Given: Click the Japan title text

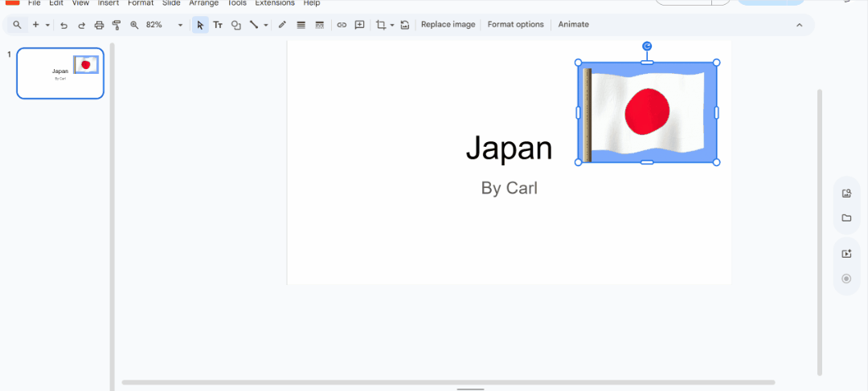Looking at the screenshot, I should point(509,149).
